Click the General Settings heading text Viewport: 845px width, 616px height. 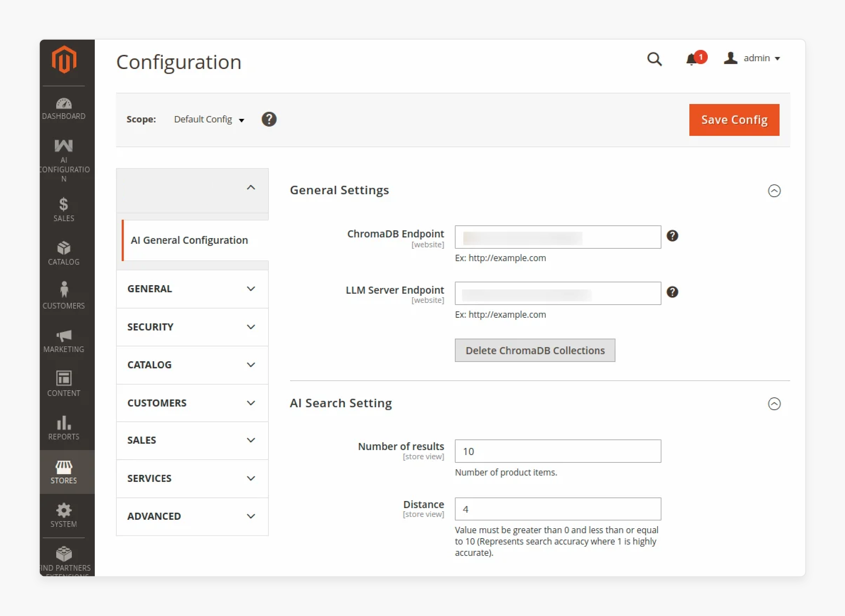(x=340, y=191)
